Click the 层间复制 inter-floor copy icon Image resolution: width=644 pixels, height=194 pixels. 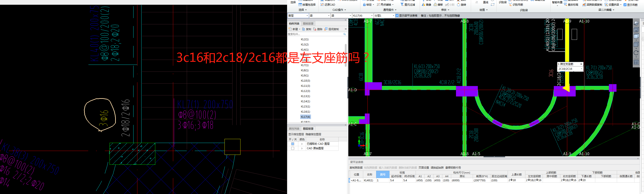(326, 29)
